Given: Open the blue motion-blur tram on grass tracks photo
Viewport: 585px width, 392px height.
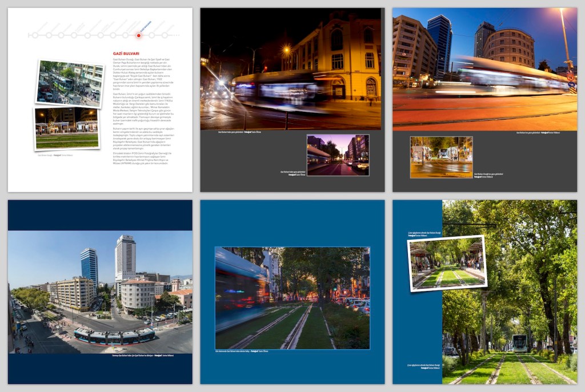Looking at the screenshot, I should click(292, 297).
